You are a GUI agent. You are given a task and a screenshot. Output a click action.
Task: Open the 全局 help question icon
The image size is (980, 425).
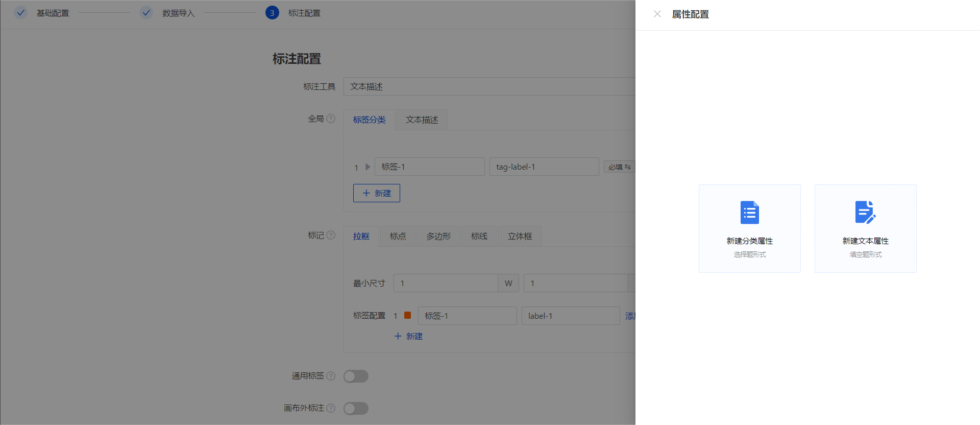pos(331,119)
